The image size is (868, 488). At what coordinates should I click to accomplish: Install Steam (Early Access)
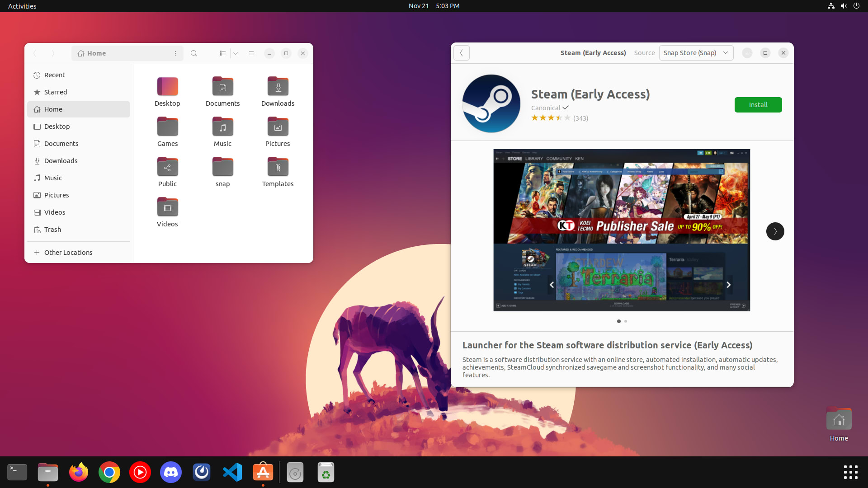tap(758, 105)
